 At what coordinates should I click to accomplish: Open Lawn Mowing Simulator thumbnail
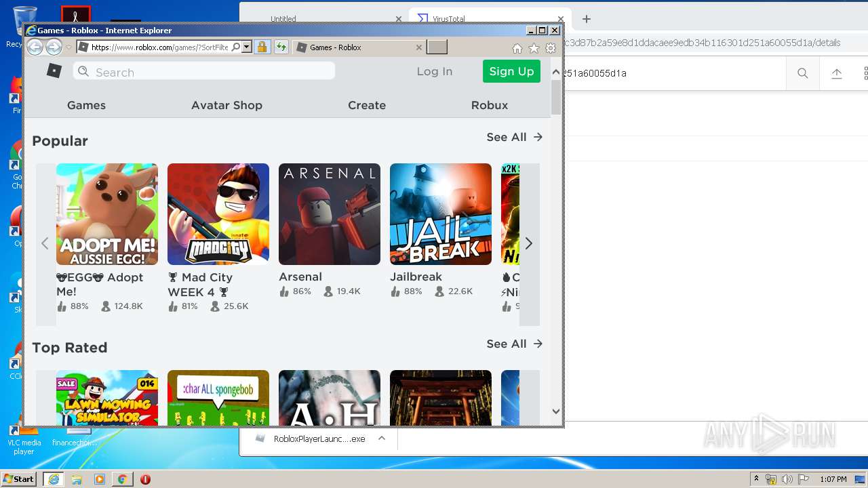(x=107, y=398)
